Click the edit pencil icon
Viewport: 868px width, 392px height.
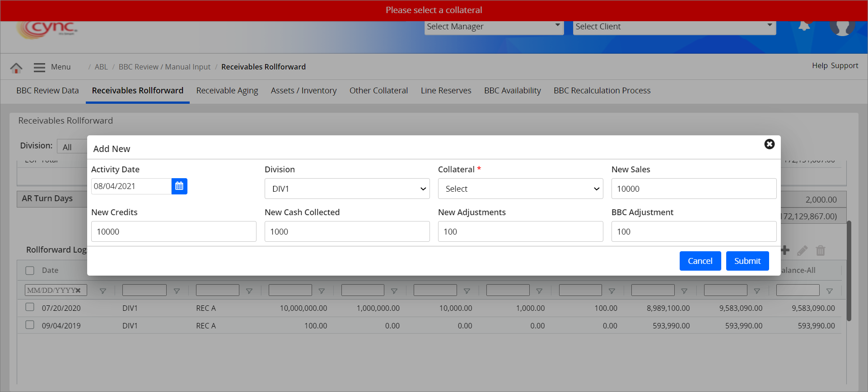(x=802, y=251)
